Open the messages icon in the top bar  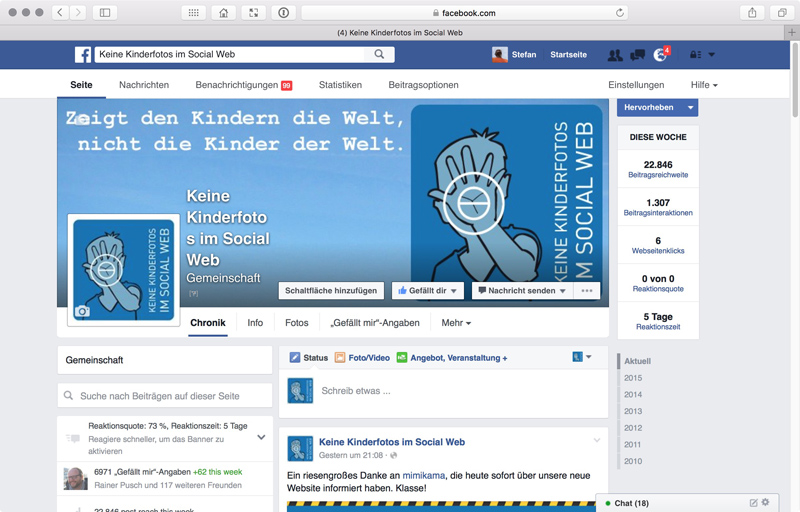tap(636, 55)
